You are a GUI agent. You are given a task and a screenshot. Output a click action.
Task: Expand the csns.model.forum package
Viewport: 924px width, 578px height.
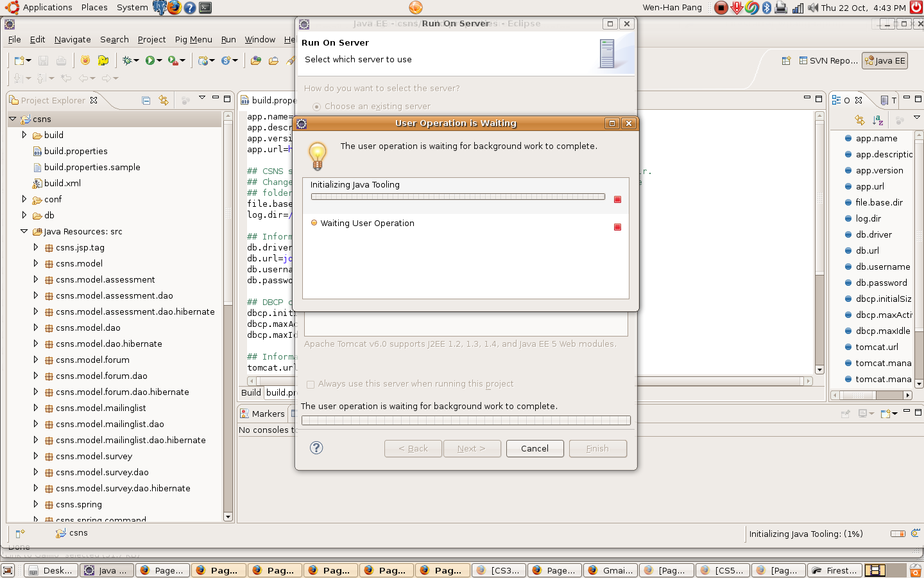coord(36,360)
